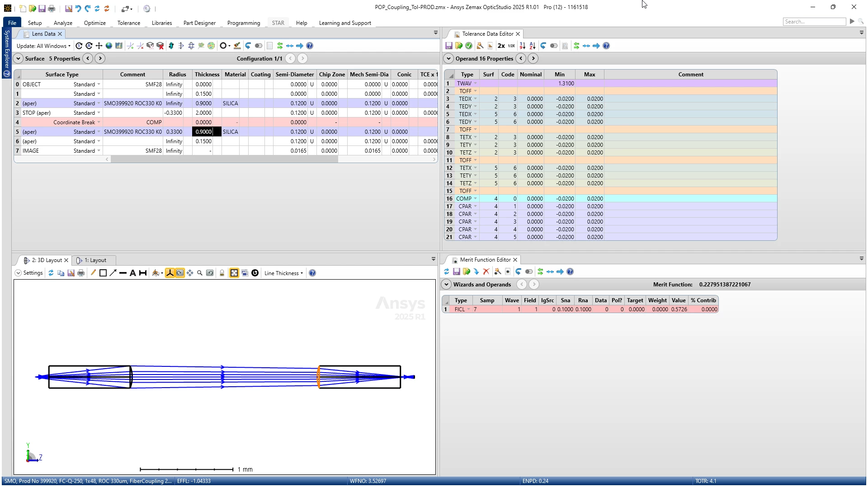Go to previous operand properties arrow
868x487 pixels.
(x=521, y=58)
